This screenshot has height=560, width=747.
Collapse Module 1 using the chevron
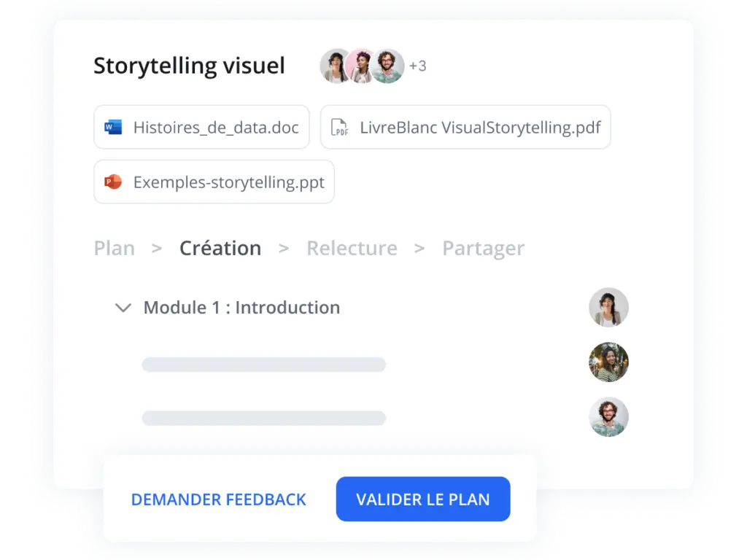[123, 308]
